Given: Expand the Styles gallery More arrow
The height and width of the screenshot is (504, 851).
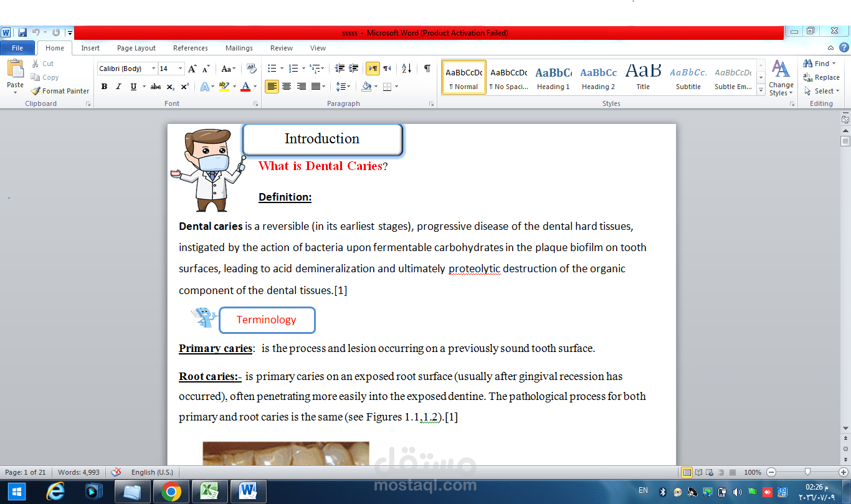Looking at the screenshot, I should [761, 90].
